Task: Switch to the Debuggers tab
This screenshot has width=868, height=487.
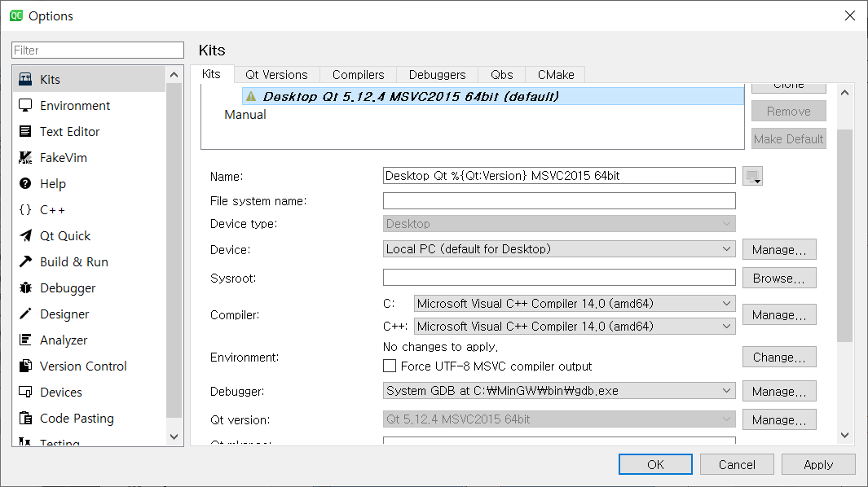Action: pyautogui.click(x=438, y=75)
